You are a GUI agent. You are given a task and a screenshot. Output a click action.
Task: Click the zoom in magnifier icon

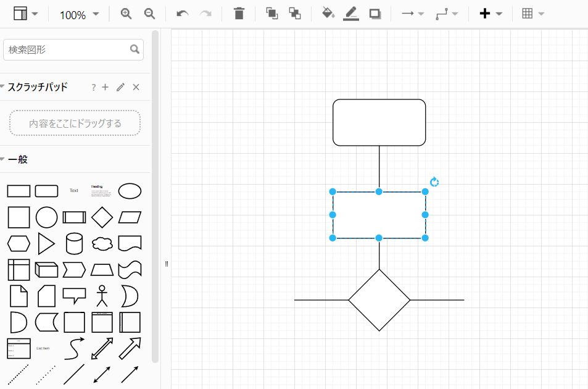click(126, 14)
